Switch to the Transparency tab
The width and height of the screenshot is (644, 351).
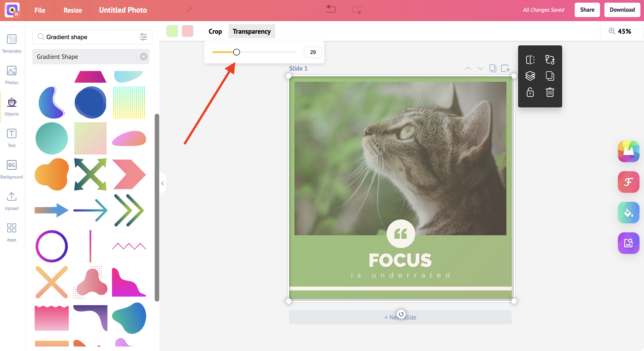point(252,31)
